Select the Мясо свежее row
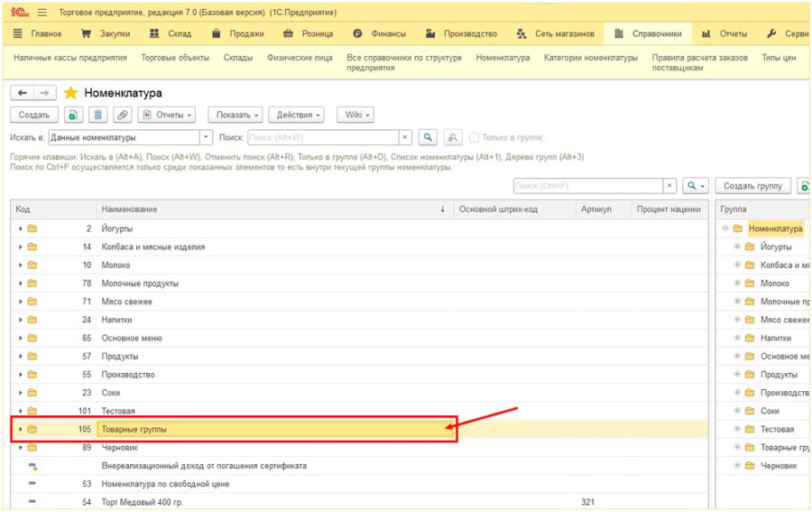 coord(359,302)
